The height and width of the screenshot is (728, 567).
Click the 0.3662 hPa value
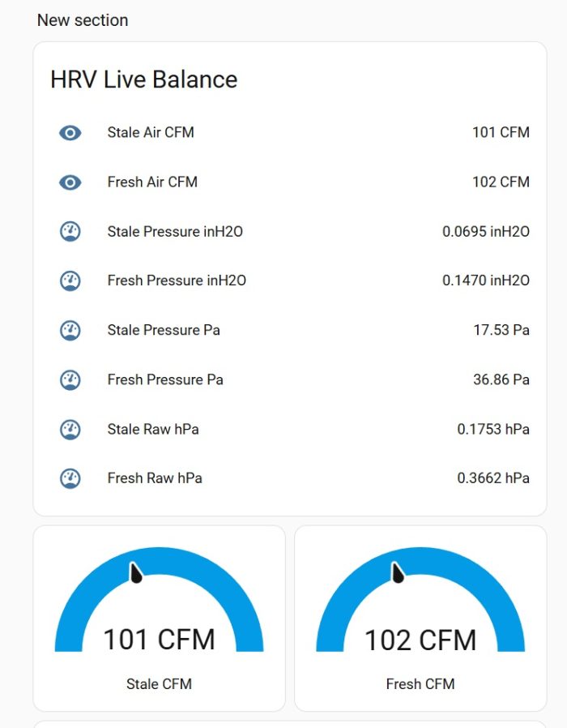click(x=493, y=478)
